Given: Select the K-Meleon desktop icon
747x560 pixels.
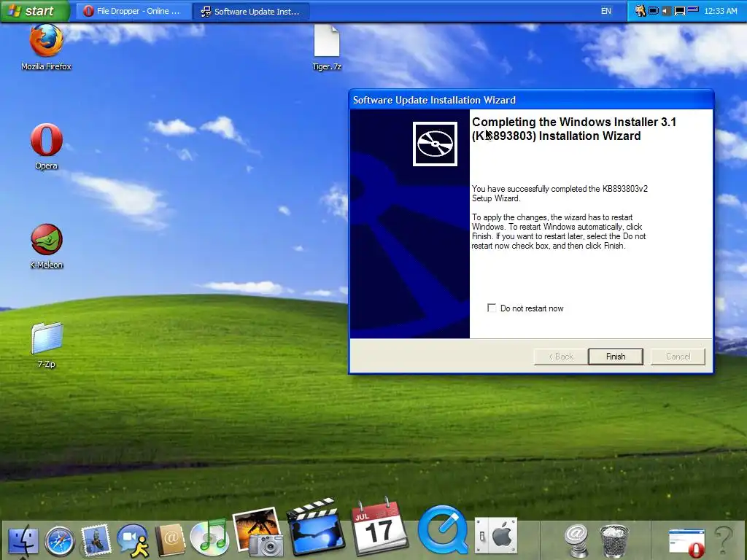Looking at the screenshot, I should (x=46, y=246).
